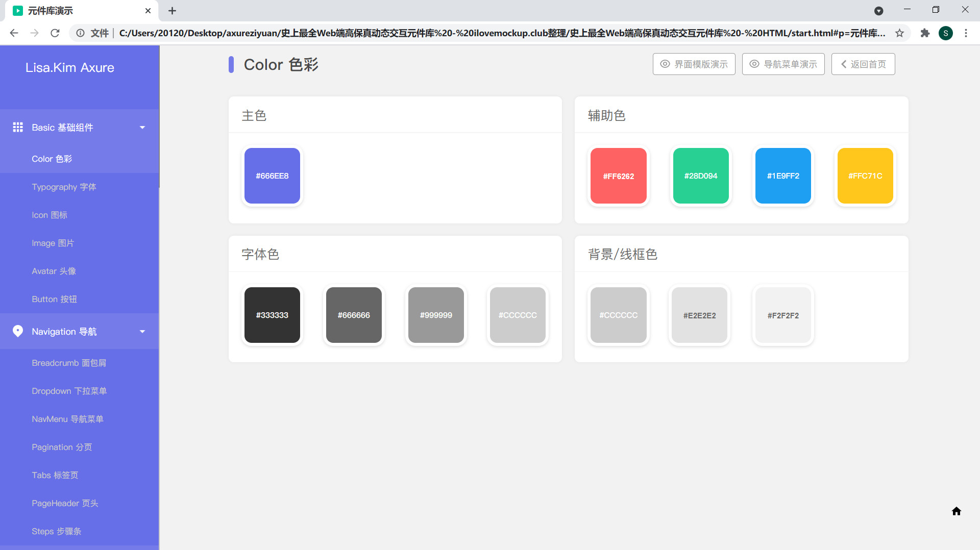Click #CCCCCC swatch under 背景/线框色
Viewport: 980px width, 550px height.
point(619,315)
